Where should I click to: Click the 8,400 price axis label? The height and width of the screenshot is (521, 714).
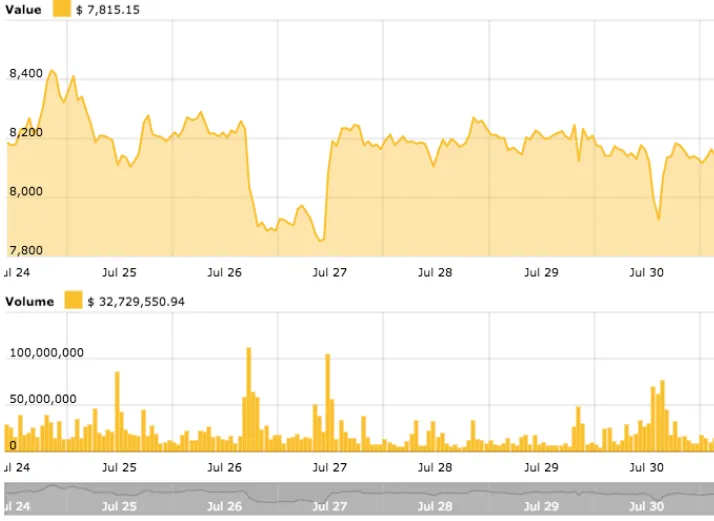click(x=26, y=73)
